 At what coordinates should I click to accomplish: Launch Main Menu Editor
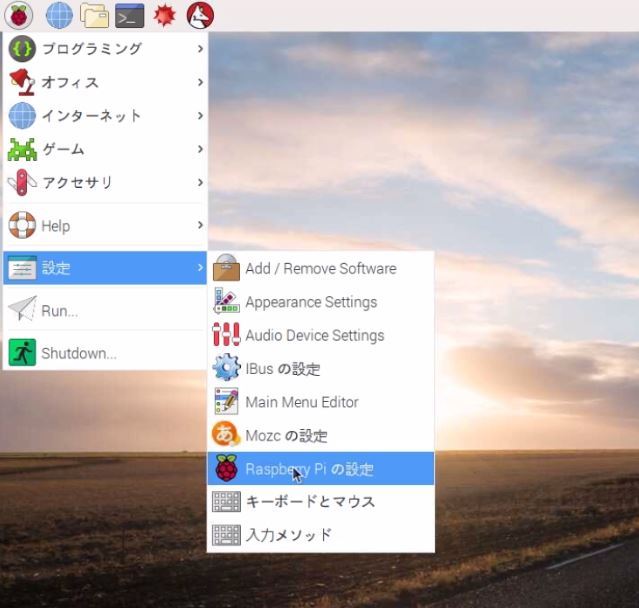pos(301,402)
